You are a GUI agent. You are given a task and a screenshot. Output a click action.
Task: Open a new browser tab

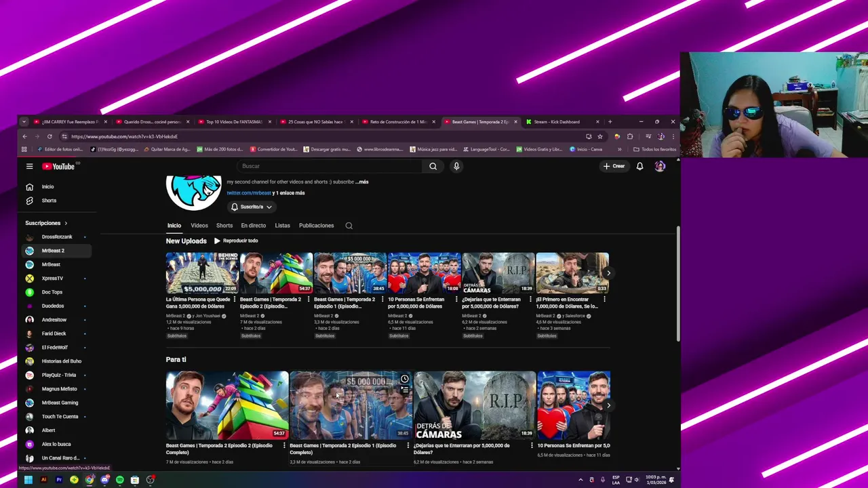coord(610,122)
